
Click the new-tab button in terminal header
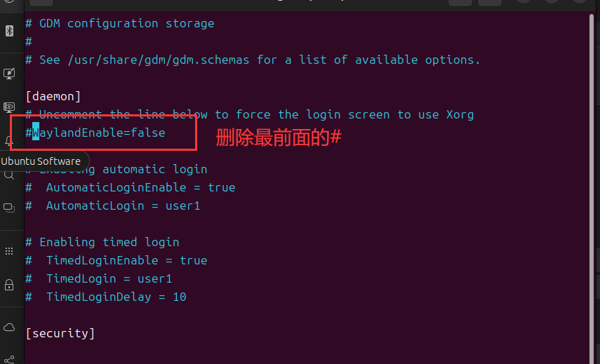click(x=41, y=2)
